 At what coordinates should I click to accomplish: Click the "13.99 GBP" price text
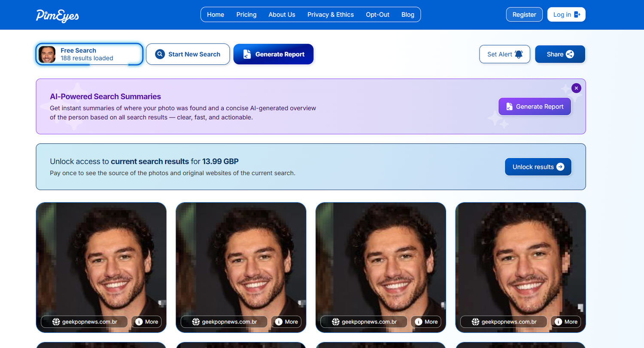(x=220, y=162)
